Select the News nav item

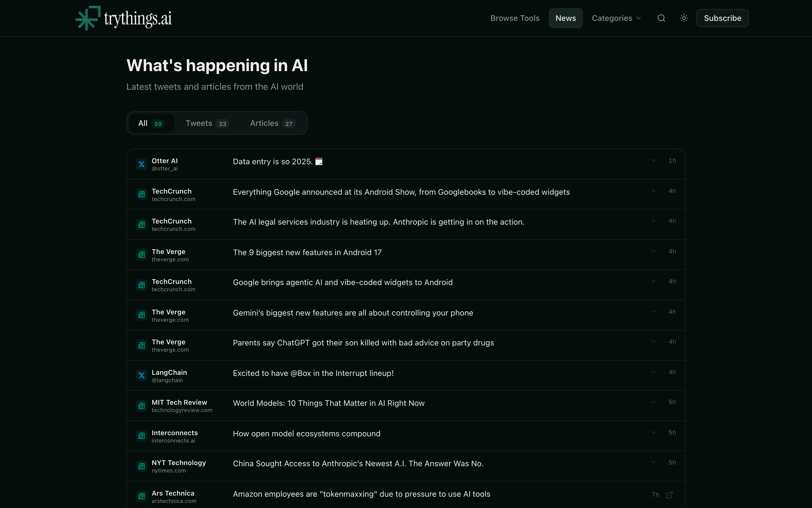click(x=565, y=18)
